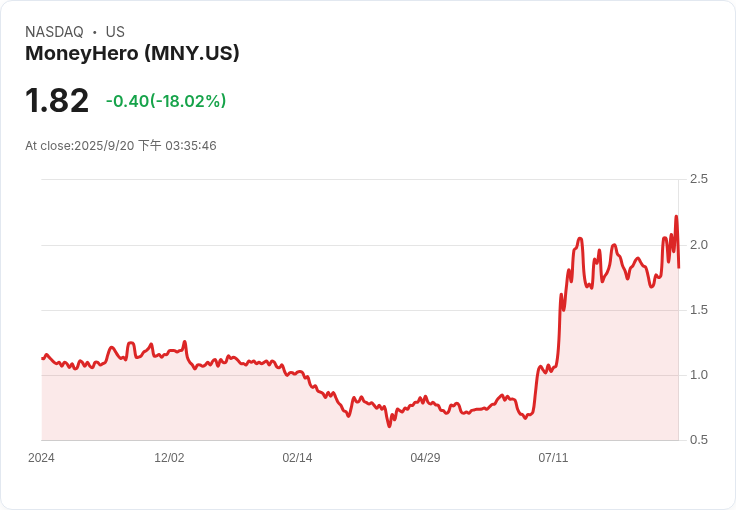The height and width of the screenshot is (510, 736).
Task: Click the current price 1.82
Action: 57,101
